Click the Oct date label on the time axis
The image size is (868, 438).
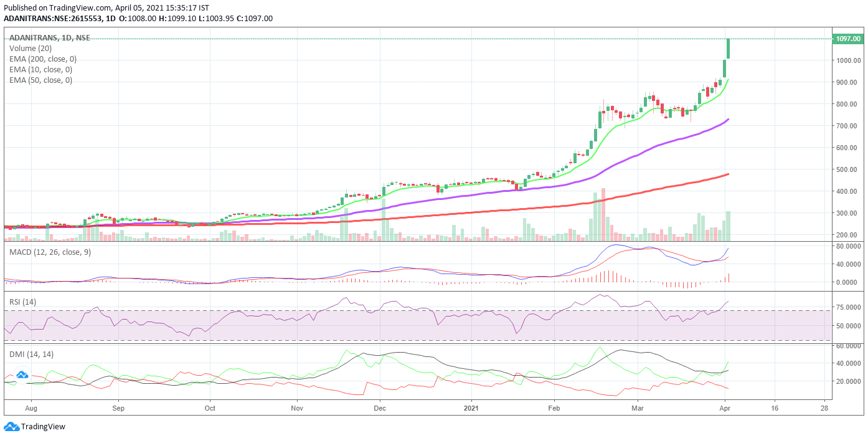coord(210,409)
